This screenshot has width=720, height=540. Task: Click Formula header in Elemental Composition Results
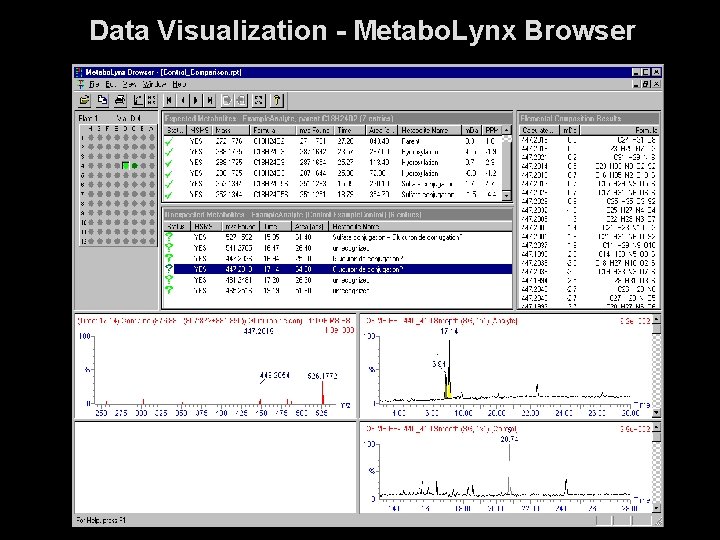[620, 130]
